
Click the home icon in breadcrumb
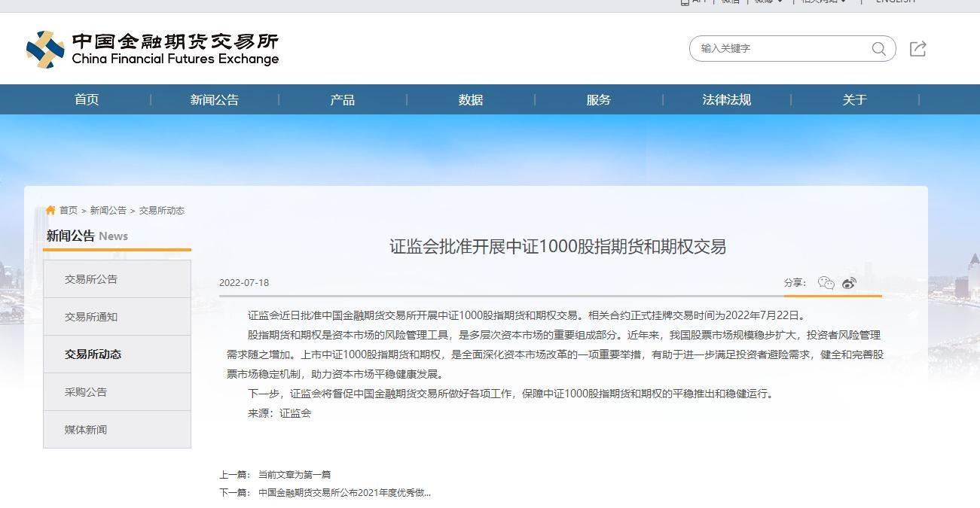click(50, 210)
